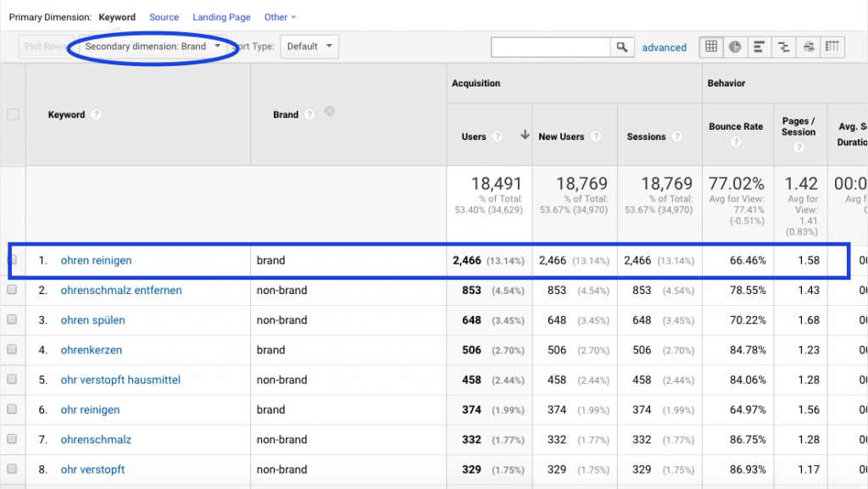Open help tooltip for Bounce Rate
868x489 pixels.
tap(736, 142)
